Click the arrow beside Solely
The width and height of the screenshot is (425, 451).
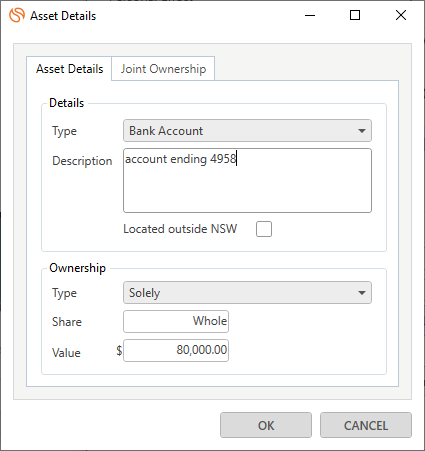click(362, 293)
